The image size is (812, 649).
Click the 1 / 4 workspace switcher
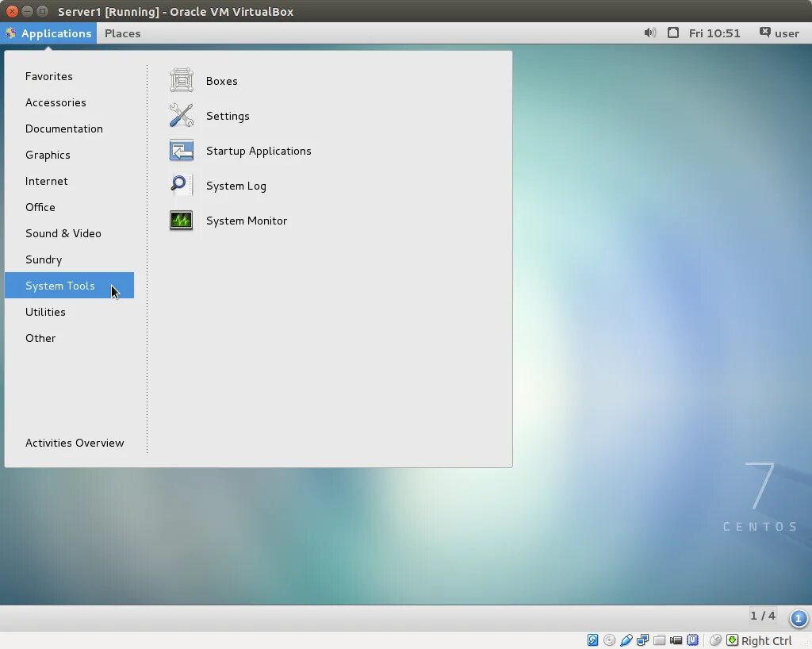pos(762,616)
